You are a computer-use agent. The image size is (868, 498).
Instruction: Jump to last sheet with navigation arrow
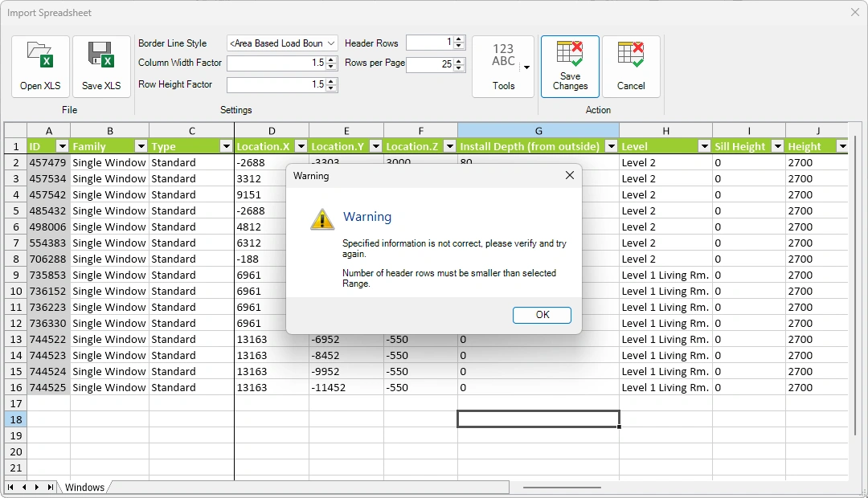pos(51,487)
